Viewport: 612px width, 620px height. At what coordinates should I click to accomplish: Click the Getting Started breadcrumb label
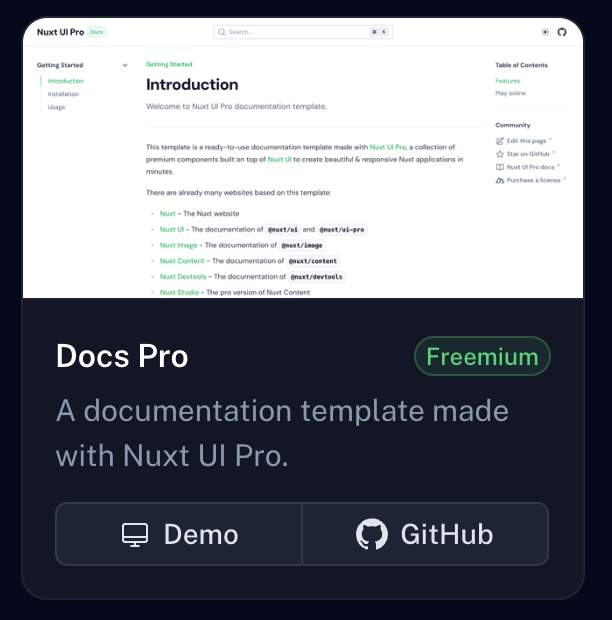coord(169,64)
